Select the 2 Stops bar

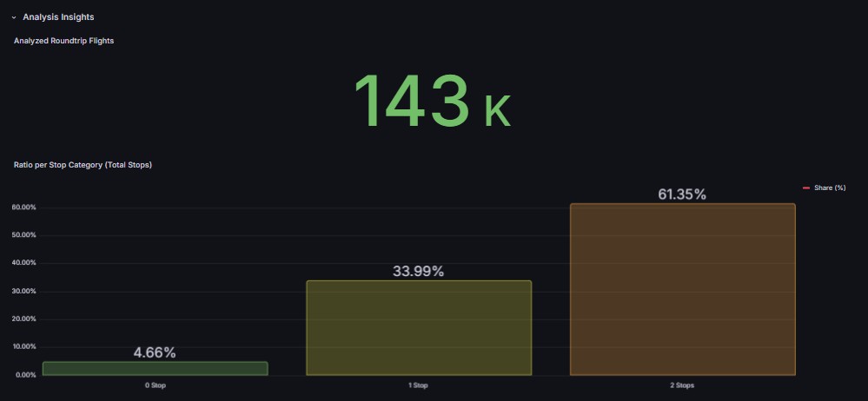682,290
